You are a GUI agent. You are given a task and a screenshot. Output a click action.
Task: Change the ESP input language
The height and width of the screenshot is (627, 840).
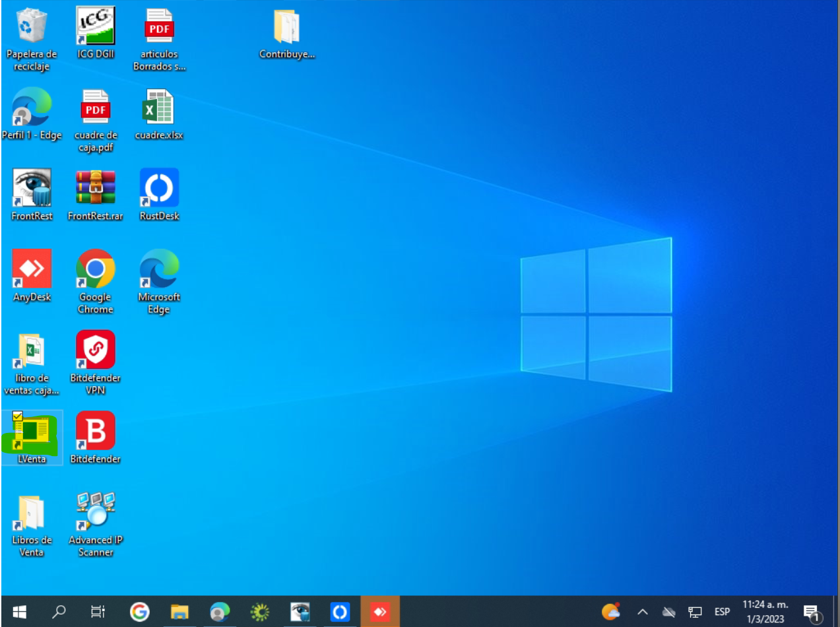tap(722, 612)
